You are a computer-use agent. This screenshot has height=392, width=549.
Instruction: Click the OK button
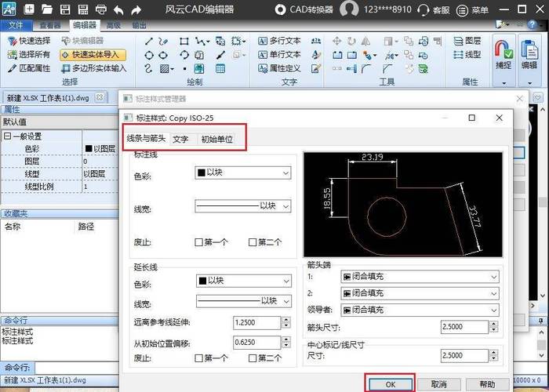point(391,384)
